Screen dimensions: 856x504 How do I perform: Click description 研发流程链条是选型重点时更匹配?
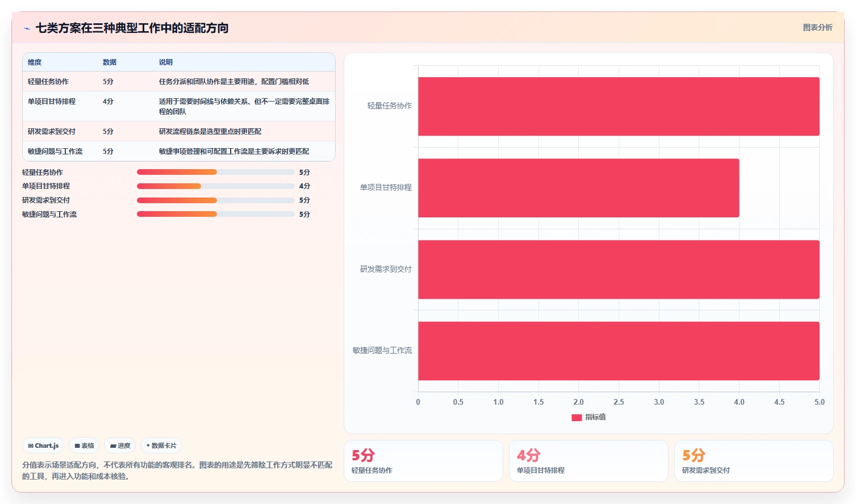pos(210,132)
